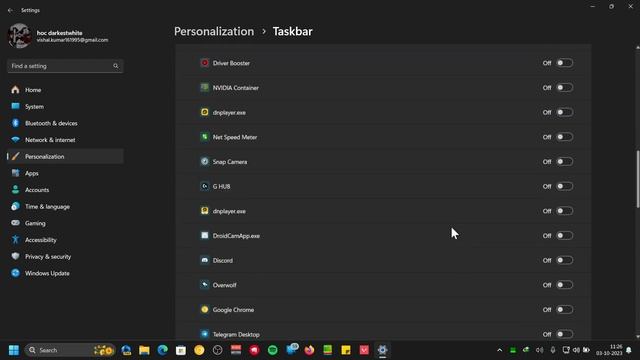640x360 pixels.
Task: Open Sticky Notes from the taskbar
Action: pyautogui.click(x=346, y=350)
